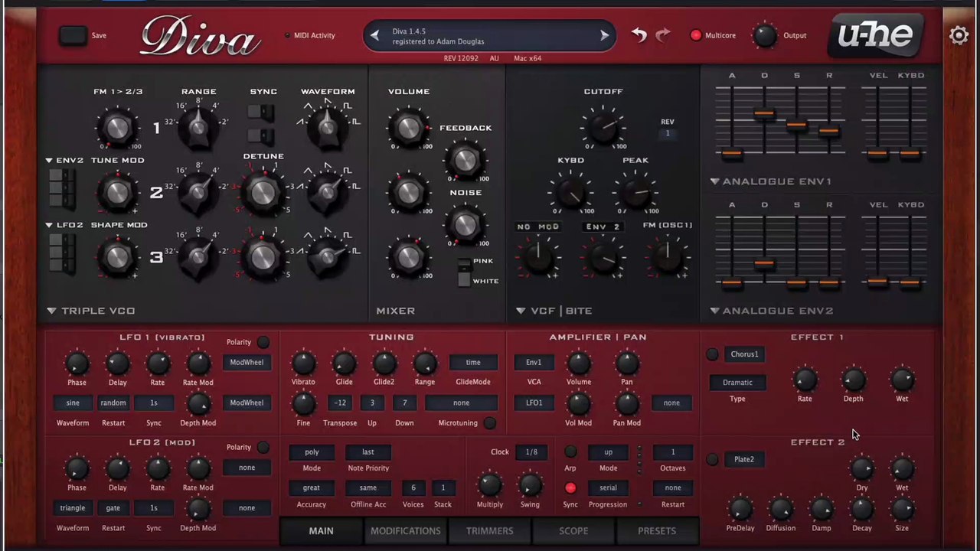Click the redo arrow icon

tap(663, 34)
